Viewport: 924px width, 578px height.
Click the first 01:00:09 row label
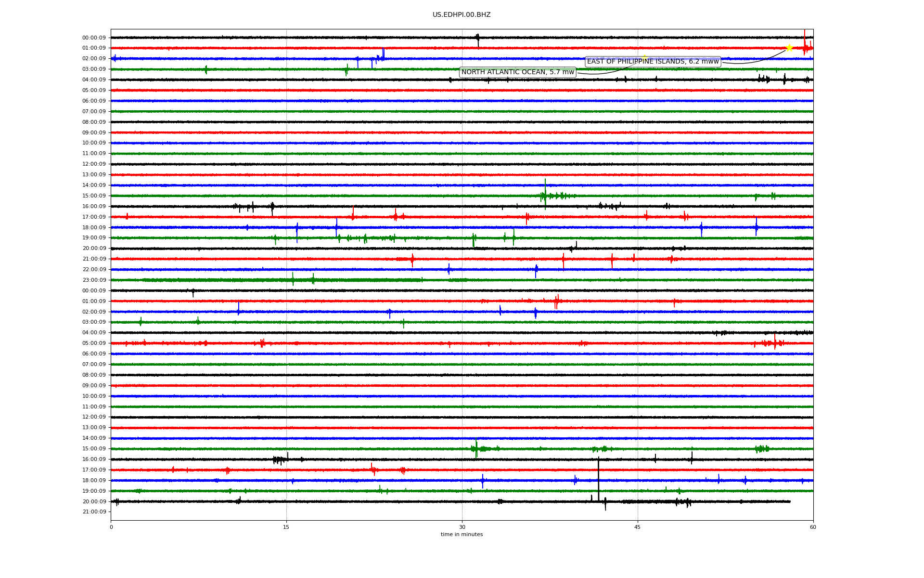click(94, 48)
